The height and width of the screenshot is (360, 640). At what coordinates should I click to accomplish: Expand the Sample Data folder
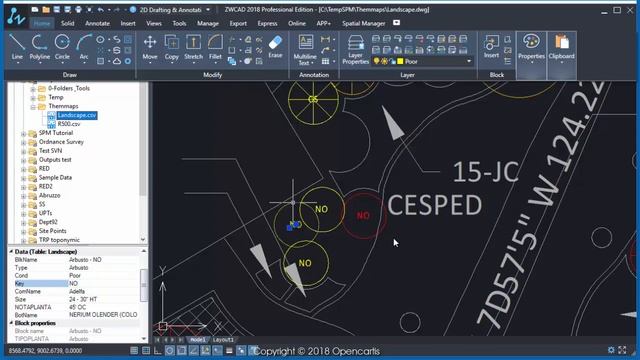(23, 178)
